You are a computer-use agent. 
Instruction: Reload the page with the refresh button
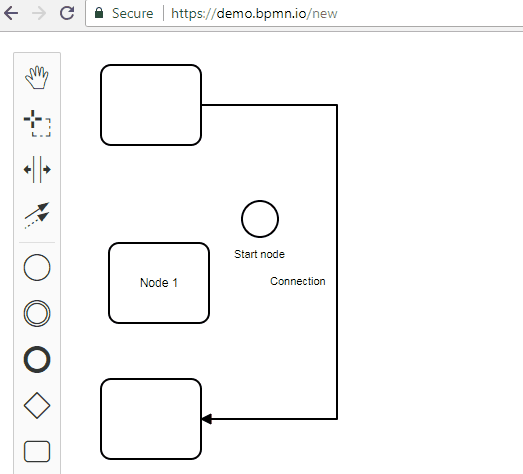pyautogui.click(x=67, y=13)
